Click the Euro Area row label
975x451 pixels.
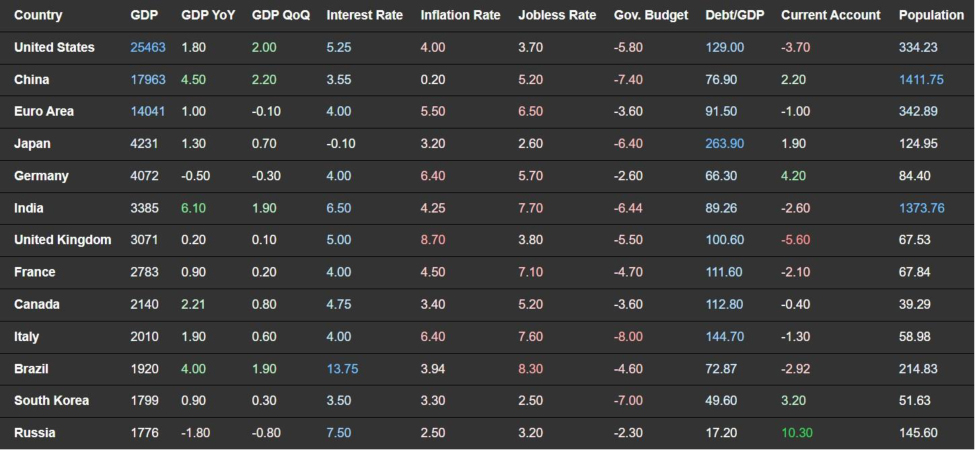pos(43,112)
